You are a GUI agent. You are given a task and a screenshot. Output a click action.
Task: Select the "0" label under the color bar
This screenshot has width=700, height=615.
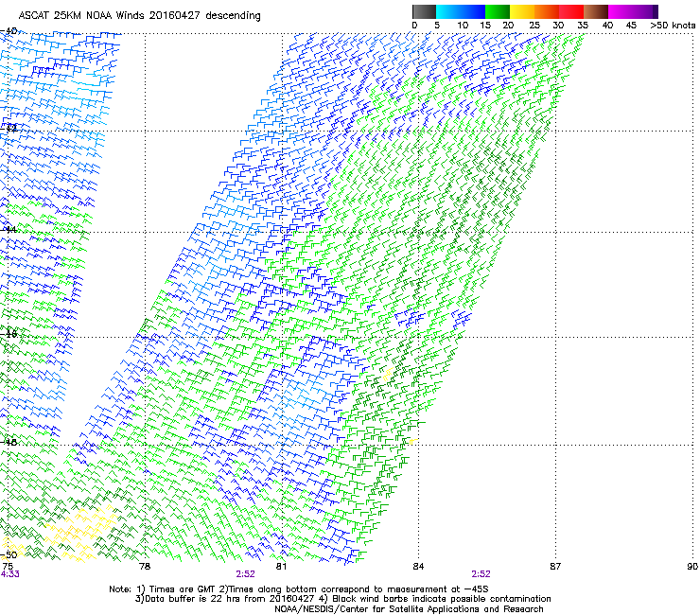tap(414, 26)
